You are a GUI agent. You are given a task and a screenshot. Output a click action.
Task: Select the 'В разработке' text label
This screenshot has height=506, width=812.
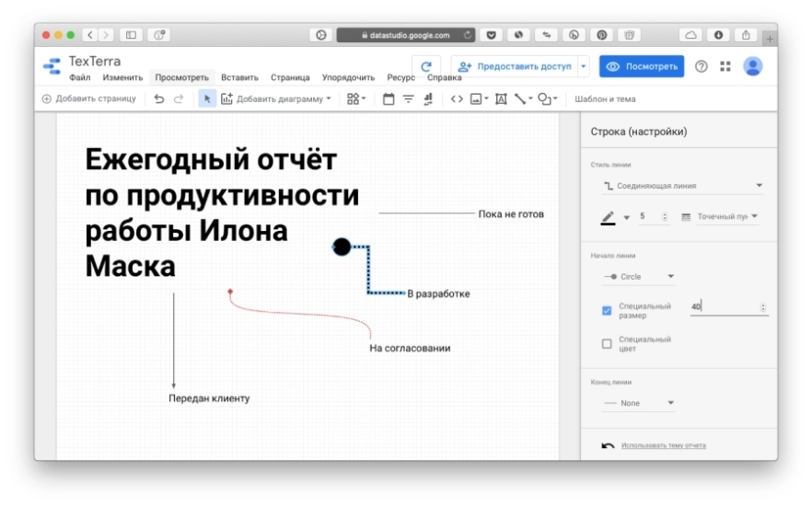tap(438, 293)
